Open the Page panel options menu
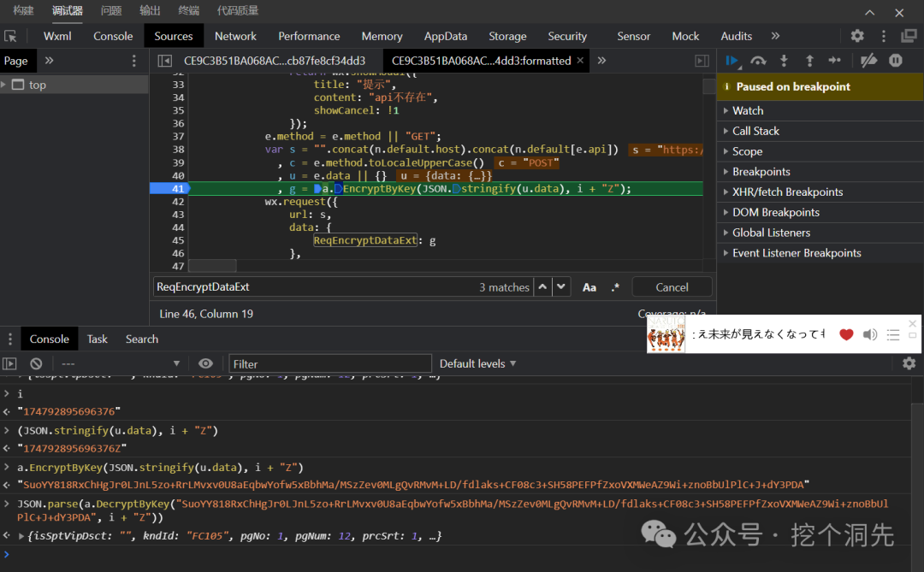 click(x=133, y=61)
